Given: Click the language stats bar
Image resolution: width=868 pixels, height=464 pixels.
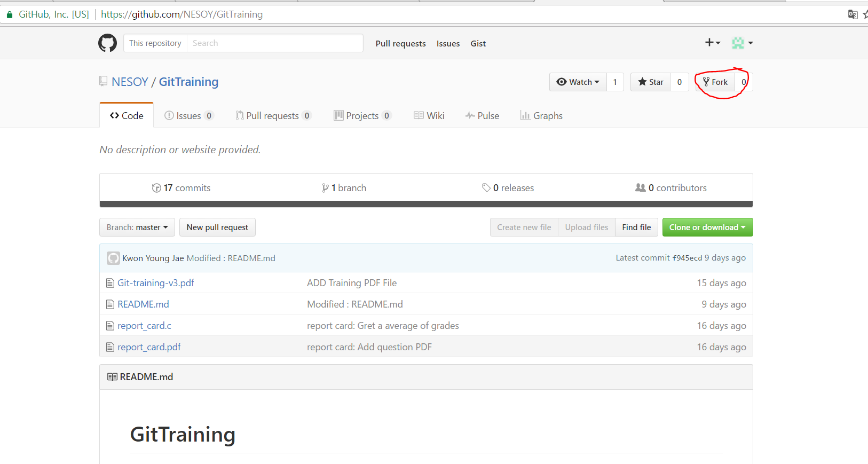Looking at the screenshot, I should 426,204.
